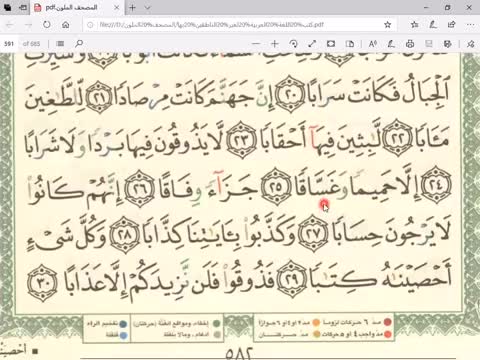Rotate the PDF page
The image size is (480, 360).
pyautogui.click(x=293, y=44)
